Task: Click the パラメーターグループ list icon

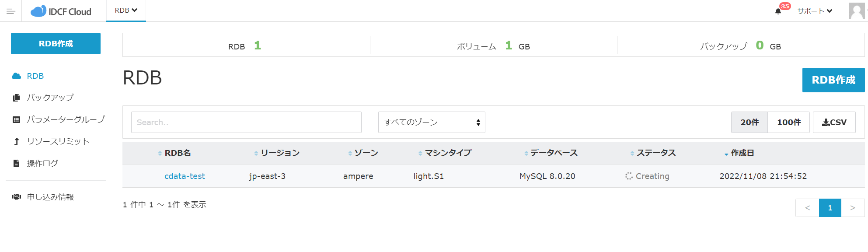Action: [x=17, y=119]
